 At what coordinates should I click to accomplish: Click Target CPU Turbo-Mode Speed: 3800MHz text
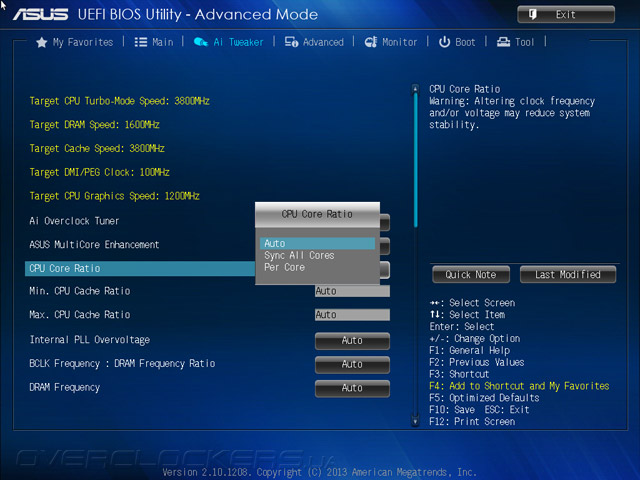coord(119,101)
